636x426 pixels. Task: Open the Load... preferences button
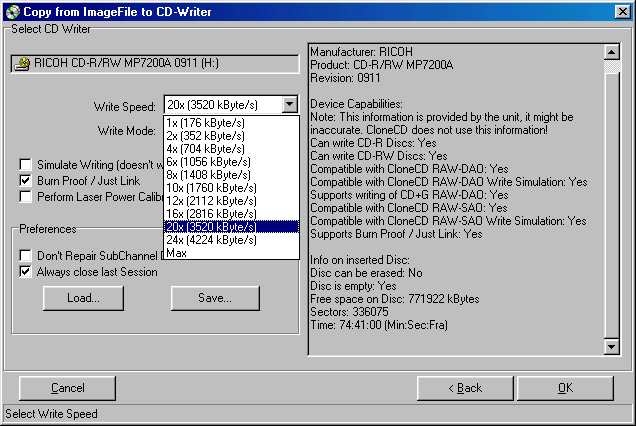click(x=83, y=298)
